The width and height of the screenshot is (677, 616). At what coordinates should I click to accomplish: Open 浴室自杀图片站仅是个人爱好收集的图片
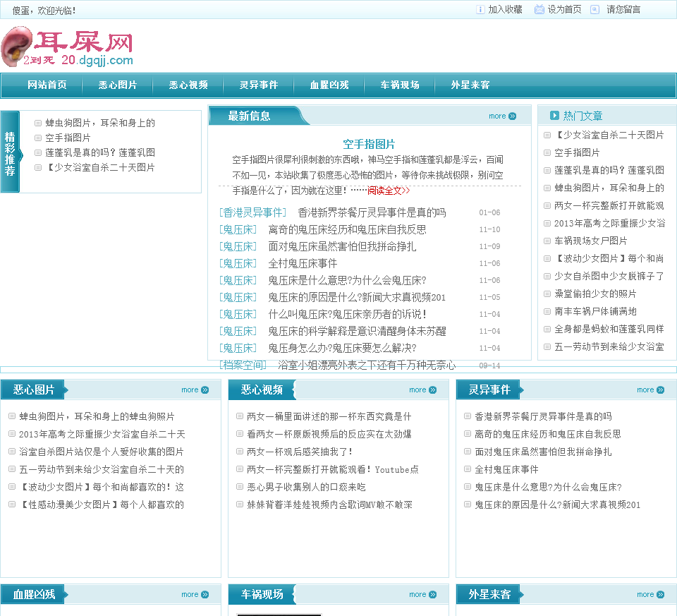point(102,452)
